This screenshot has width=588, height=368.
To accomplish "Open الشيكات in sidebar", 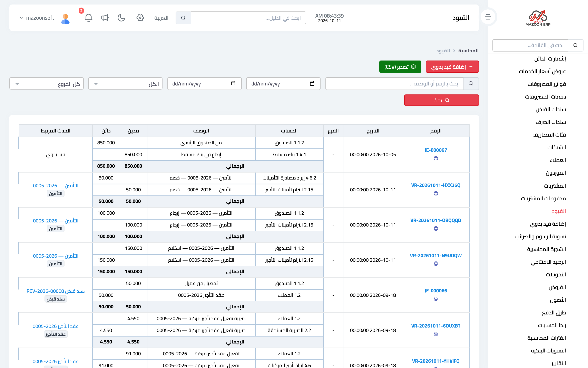I will 556,147.
